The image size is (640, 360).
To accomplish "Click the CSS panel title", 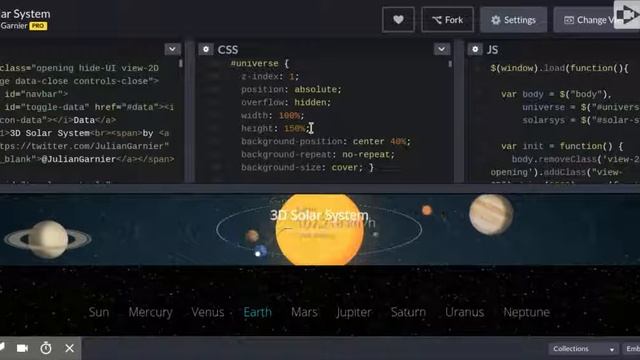I will point(228,50).
